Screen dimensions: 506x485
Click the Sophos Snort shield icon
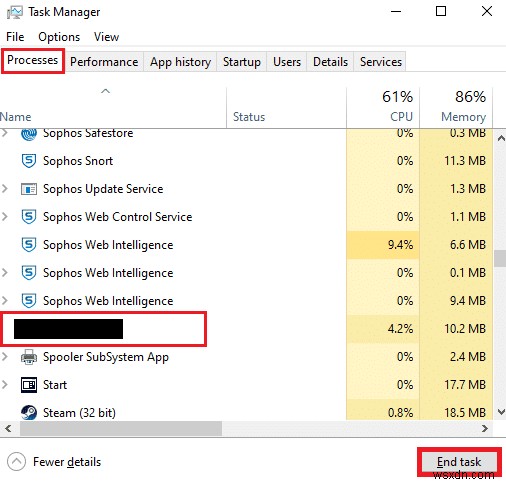[x=29, y=161]
